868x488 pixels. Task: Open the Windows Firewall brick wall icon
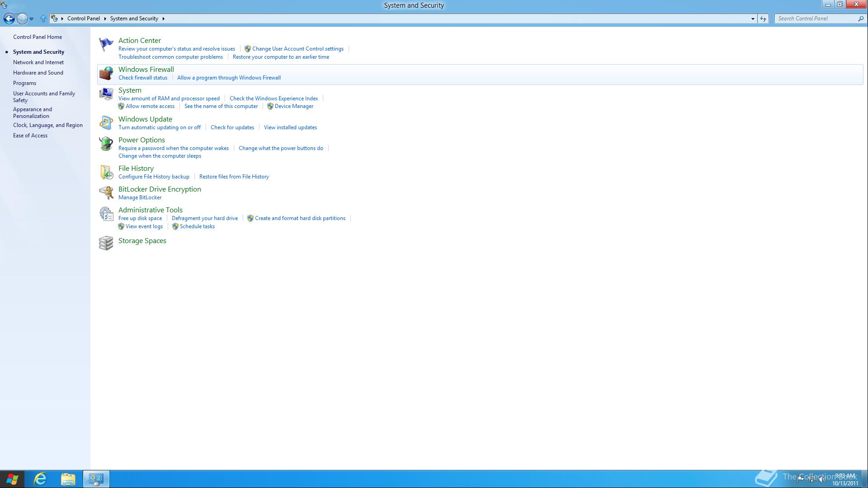coord(106,73)
